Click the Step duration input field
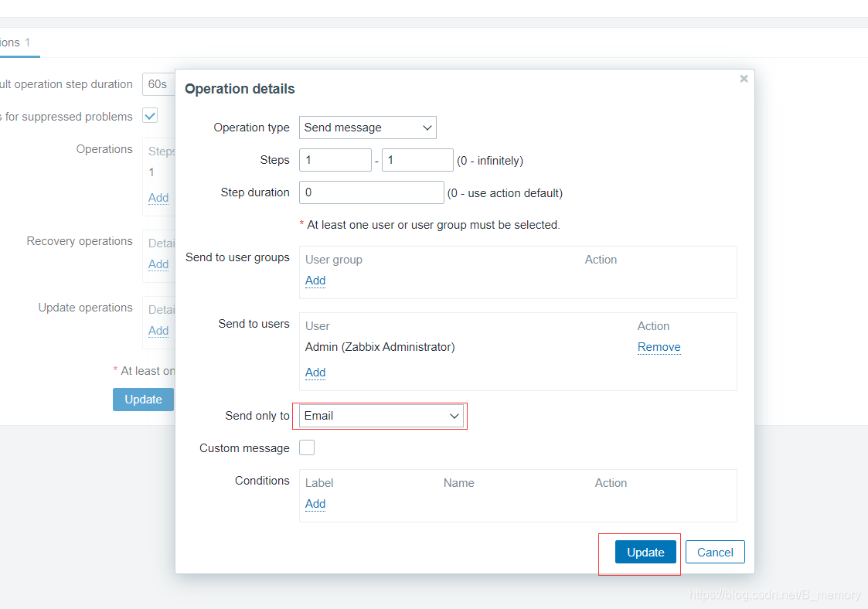Viewport: 868px width, 609px height. click(372, 192)
